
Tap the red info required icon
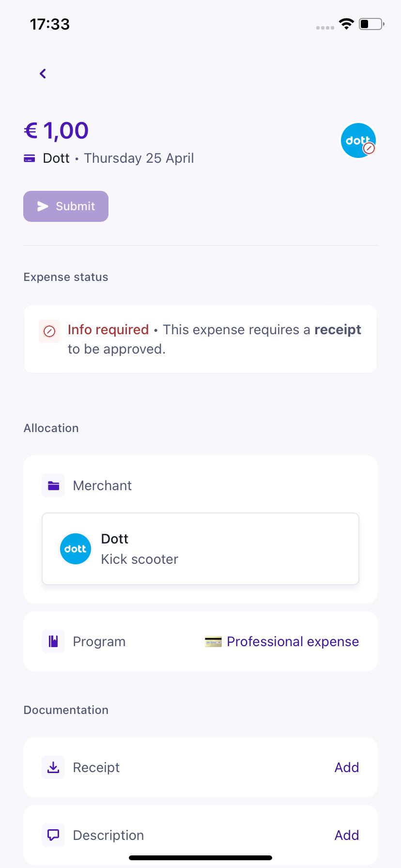tap(49, 331)
